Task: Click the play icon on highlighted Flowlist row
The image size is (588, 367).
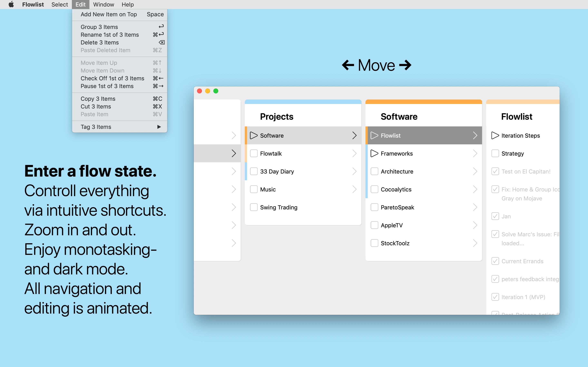Action: pyautogui.click(x=374, y=135)
